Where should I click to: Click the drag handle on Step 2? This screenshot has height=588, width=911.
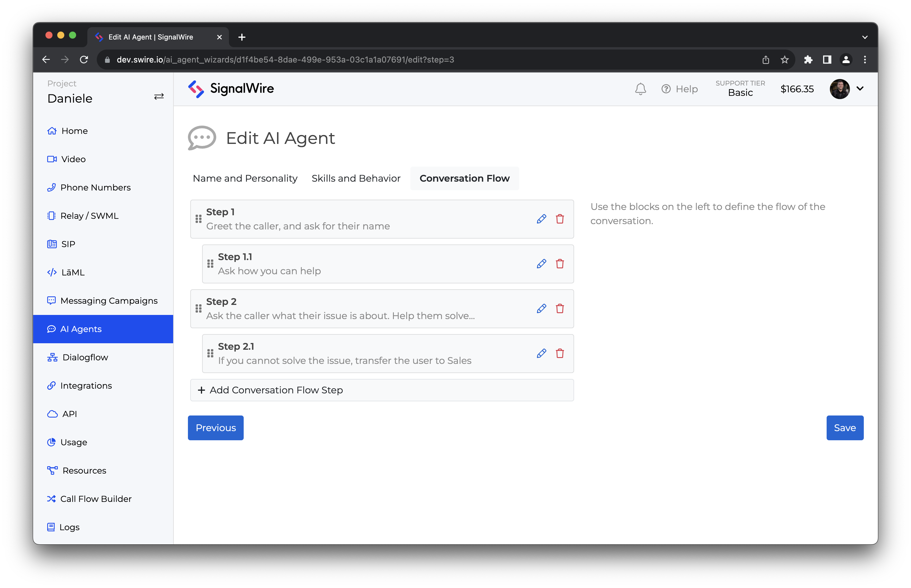[x=198, y=308]
